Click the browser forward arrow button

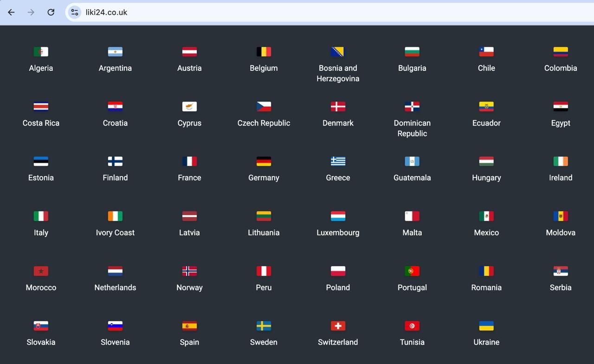coord(31,13)
